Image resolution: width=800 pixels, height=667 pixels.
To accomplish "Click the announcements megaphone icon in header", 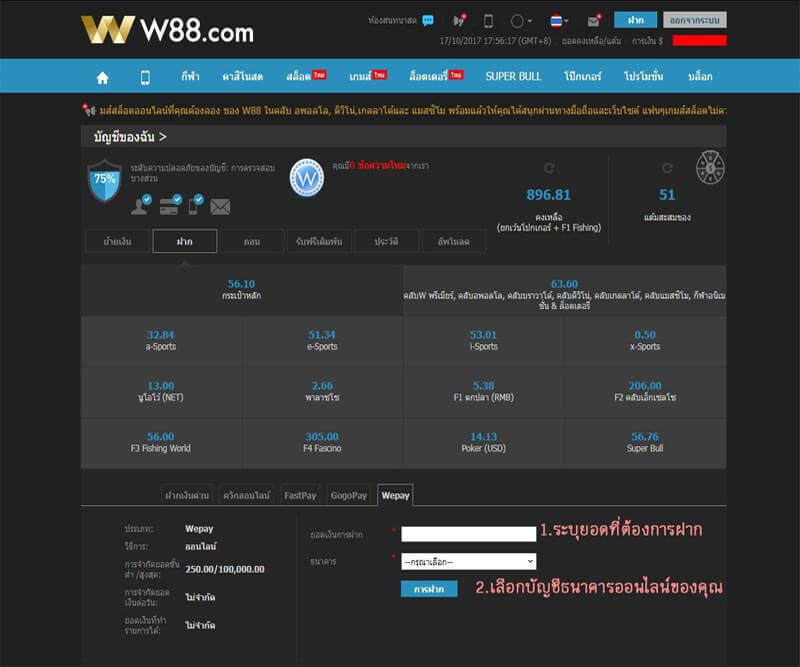I will pos(459,20).
